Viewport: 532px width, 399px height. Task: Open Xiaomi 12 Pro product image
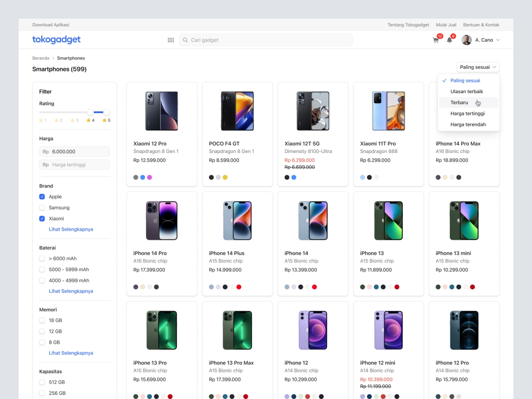[x=162, y=111]
